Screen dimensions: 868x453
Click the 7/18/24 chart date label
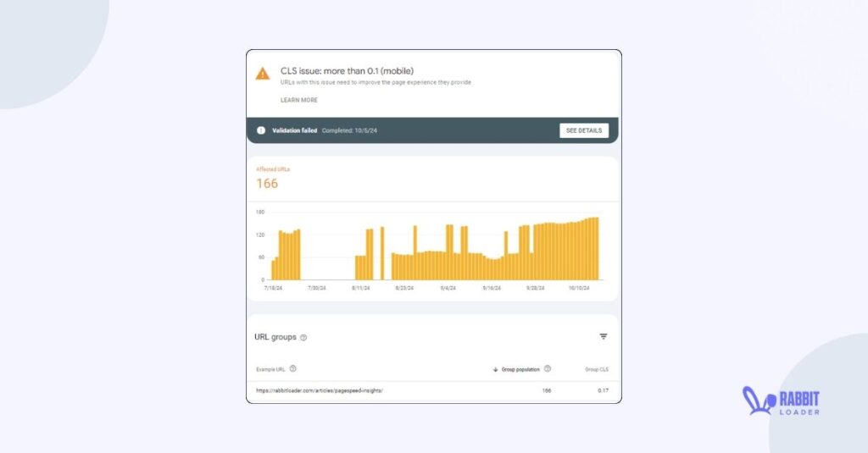(x=273, y=288)
